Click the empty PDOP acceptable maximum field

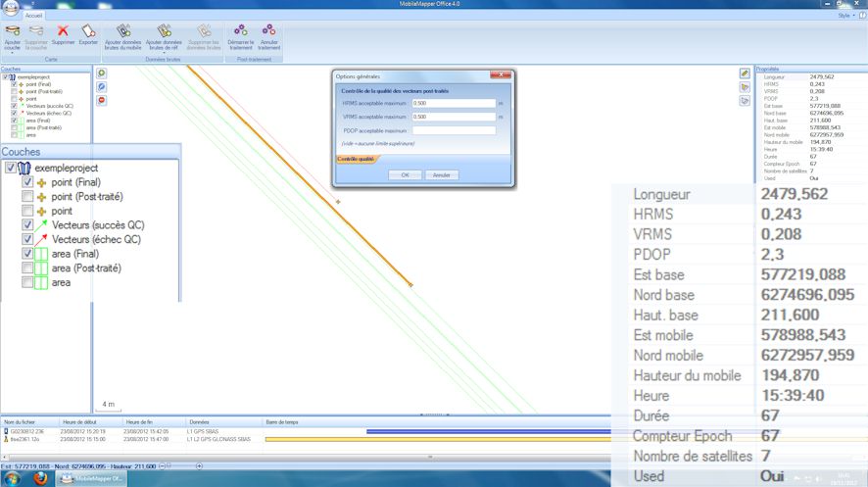454,130
